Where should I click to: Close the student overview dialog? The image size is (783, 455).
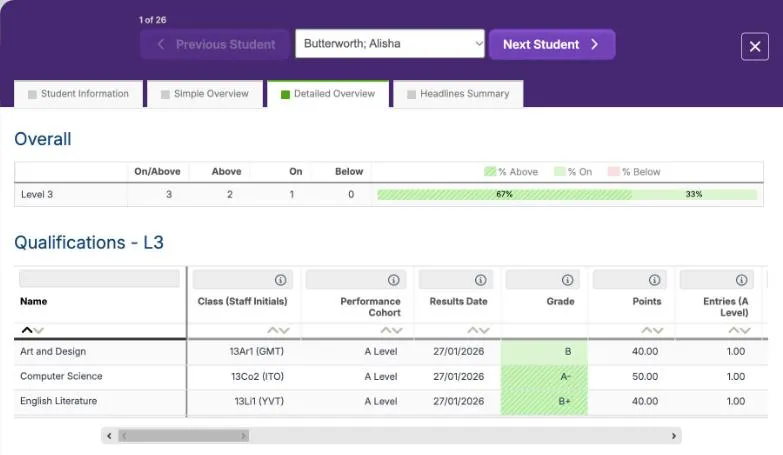[755, 46]
